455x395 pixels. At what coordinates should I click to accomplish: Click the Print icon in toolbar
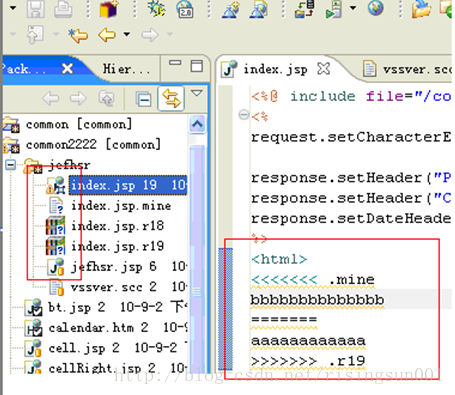pyautogui.click(x=63, y=8)
